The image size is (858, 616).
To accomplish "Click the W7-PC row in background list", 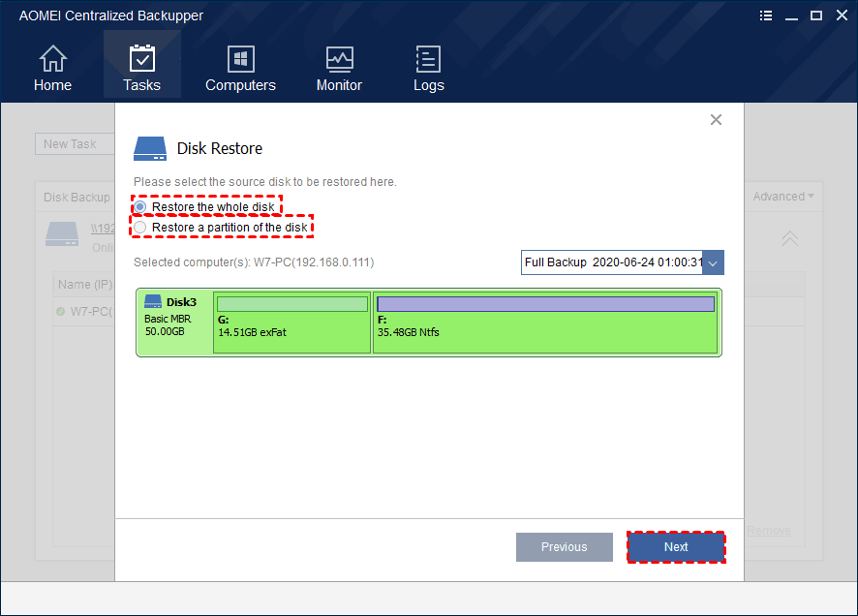I will [84, 311].
